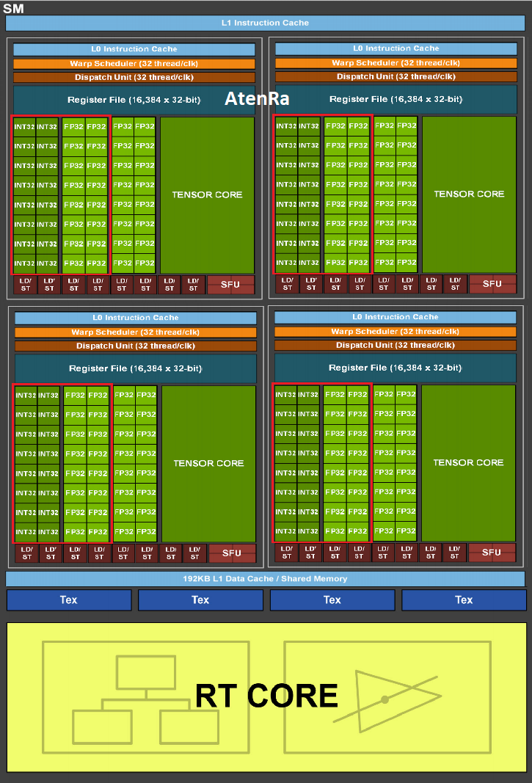The height and width of the screenshot is (783, 532).
Task: Click the bottom-right Dispatch Unit bar
Action: pos(395,346)
